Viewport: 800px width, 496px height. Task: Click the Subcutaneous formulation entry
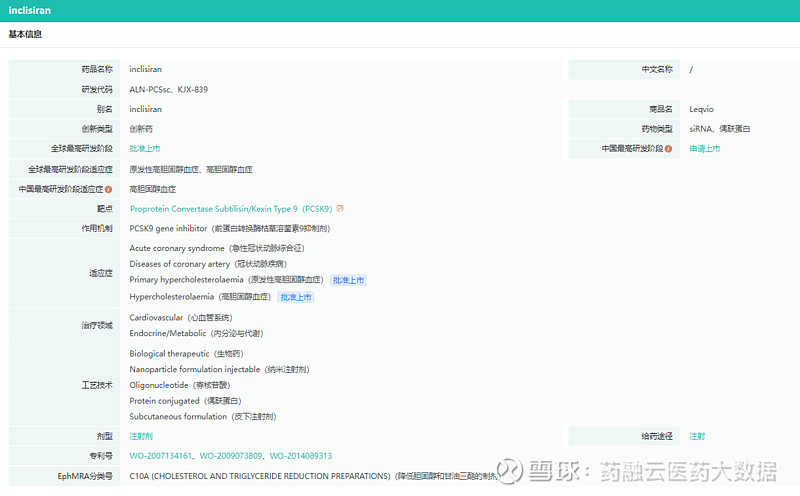click(203, 417)
